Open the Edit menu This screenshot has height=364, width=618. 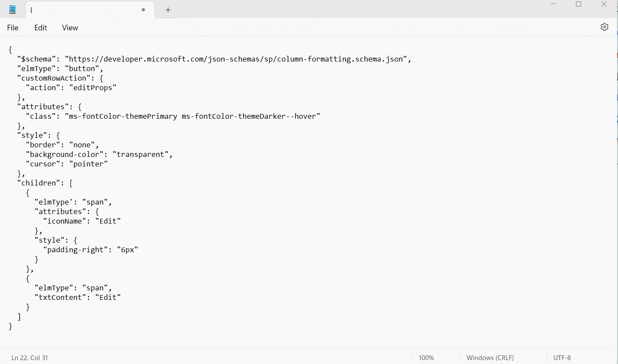pyautogui.click(x=41, y=28)
